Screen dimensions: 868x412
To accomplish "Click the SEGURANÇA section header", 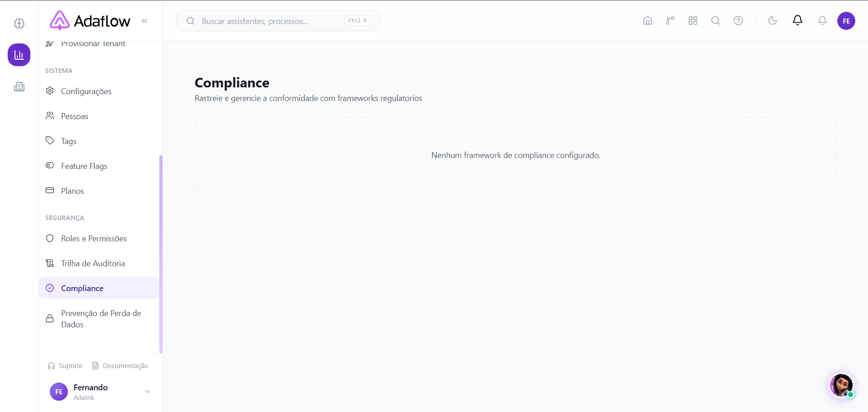I will click(x=65, y=218).
